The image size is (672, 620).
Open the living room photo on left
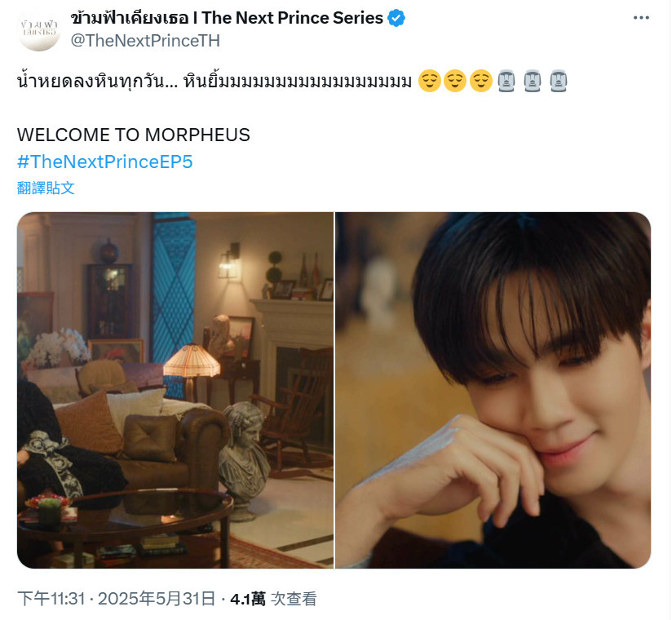[x=175, y=390]
